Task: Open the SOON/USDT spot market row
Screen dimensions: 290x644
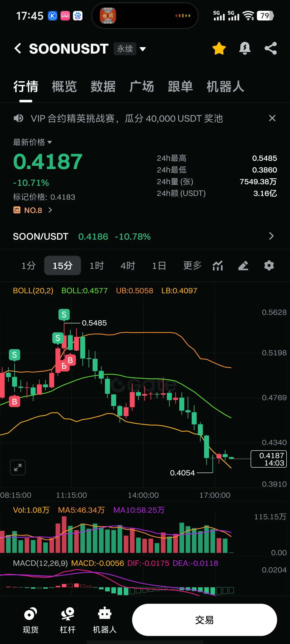Action: (x=145, y=236)
